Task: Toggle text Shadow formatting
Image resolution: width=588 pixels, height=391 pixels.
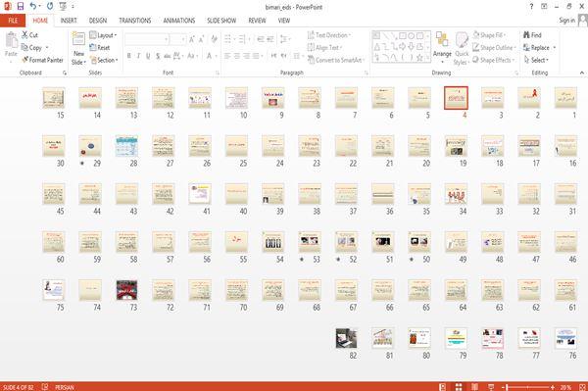Action: 158,56
